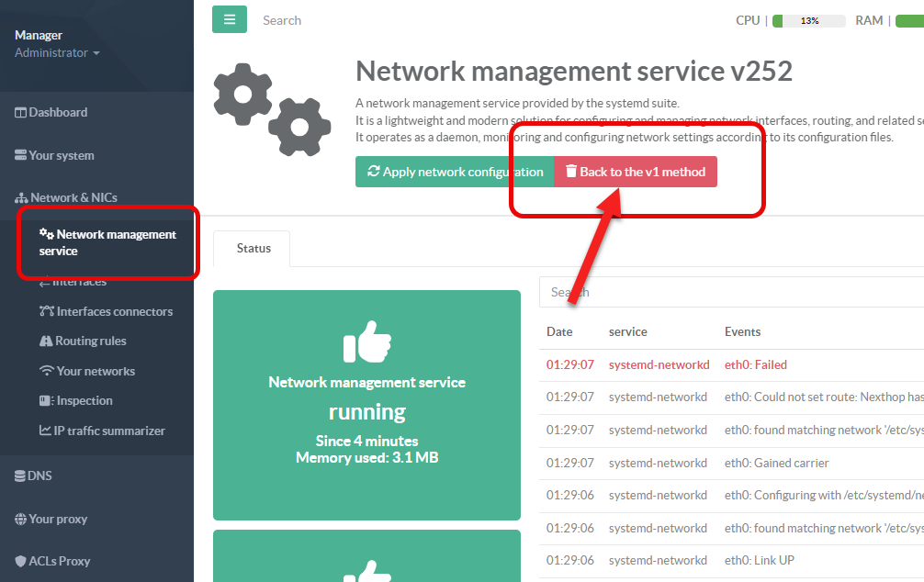Expand the Network & NICs section
Viewport: 924px width, 582px height.
point(66,198)
